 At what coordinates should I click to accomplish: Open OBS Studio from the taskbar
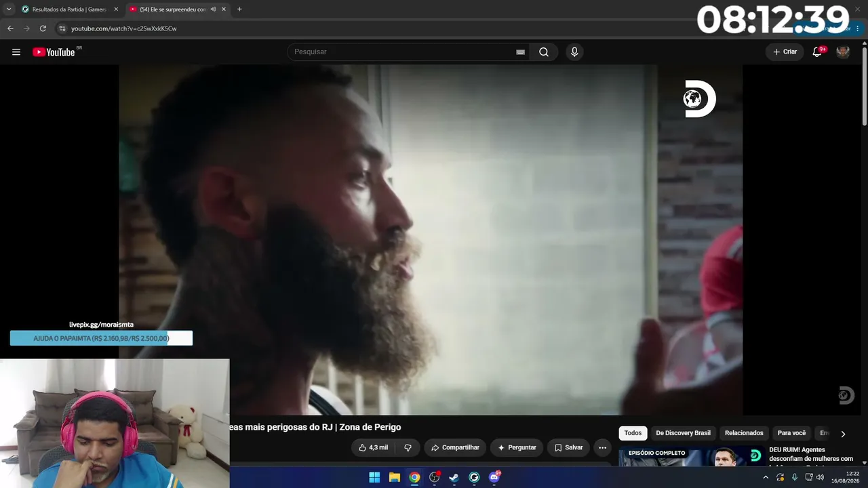tap(435, 477)
